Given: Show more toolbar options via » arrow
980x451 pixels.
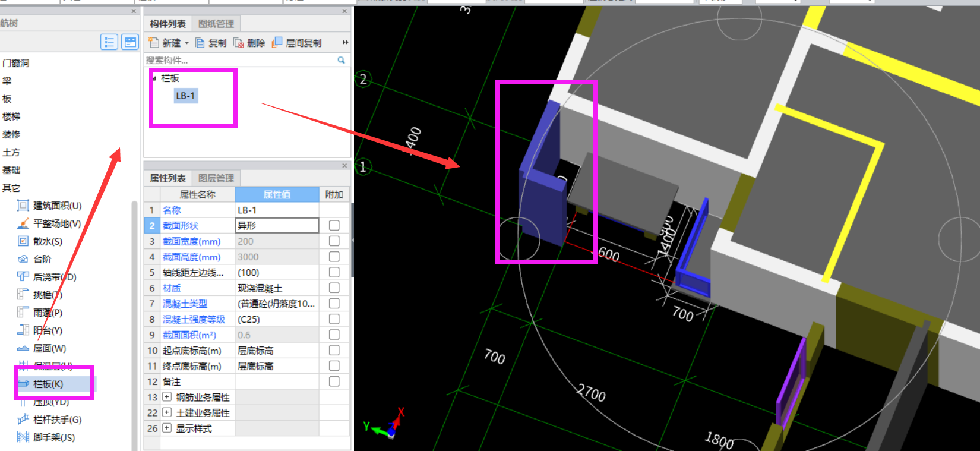Looking at the screenshot, I should [345, 43].
